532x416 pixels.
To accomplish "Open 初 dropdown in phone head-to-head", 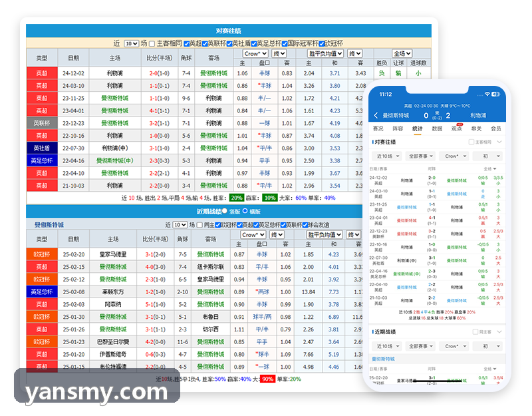I will [488, 156].
